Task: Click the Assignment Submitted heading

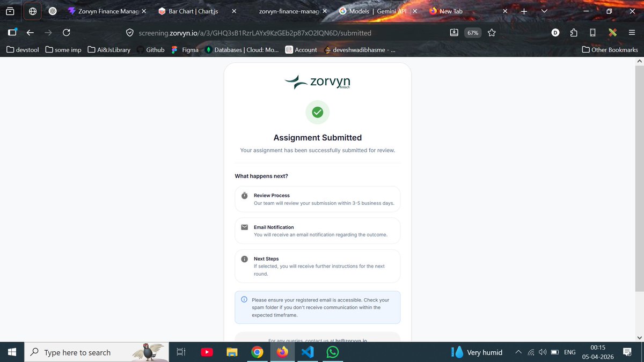Action: 318,138
